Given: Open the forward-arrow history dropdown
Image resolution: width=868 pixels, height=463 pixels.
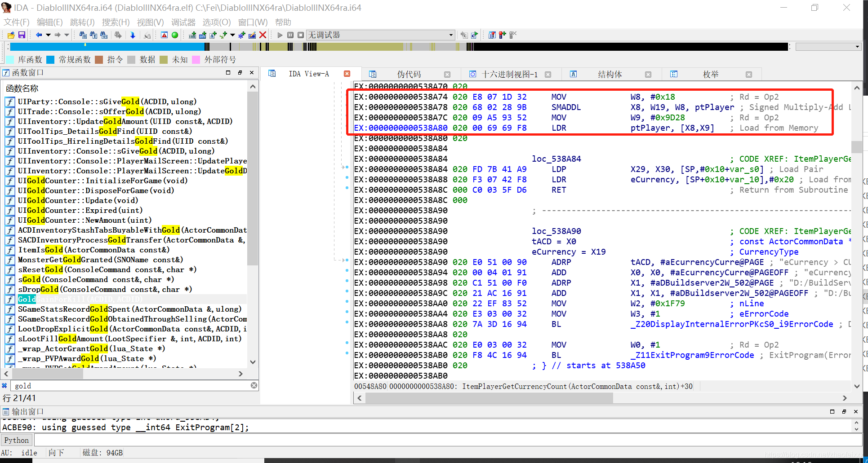Looking at the screenshot, I should 67,35.
